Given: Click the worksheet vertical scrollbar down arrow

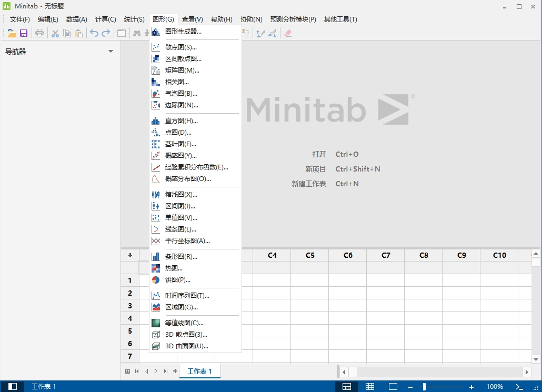Looking at the screenshot, I should click(x=536, y=359).
